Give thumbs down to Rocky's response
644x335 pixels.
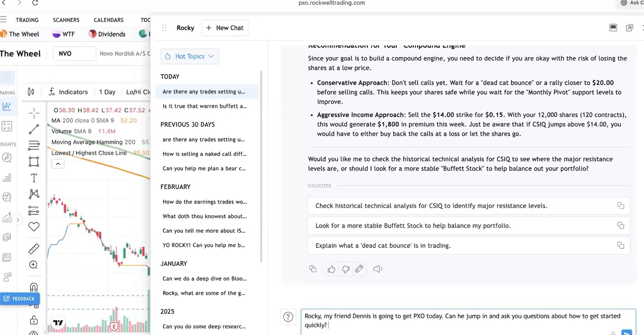tap(345, 269)
